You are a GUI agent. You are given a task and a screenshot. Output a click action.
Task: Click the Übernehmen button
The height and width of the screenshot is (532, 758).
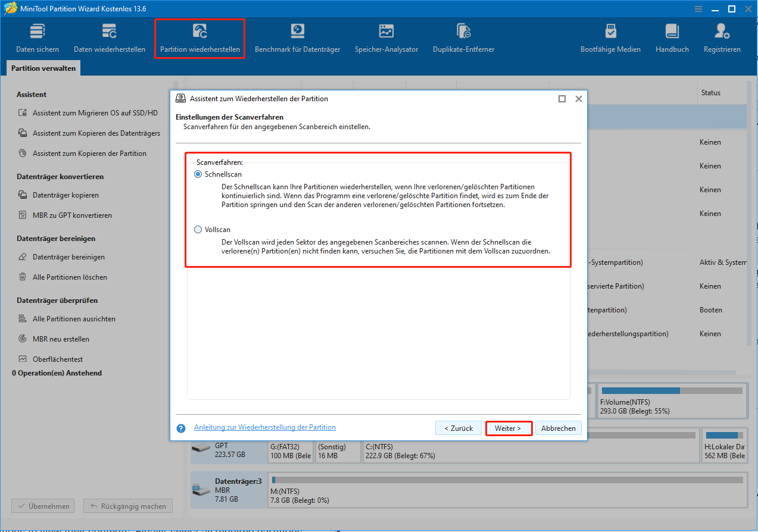click(43, 506)
